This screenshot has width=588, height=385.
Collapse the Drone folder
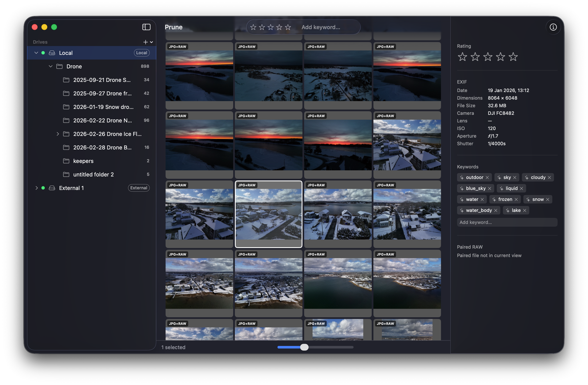pos(51,66)
